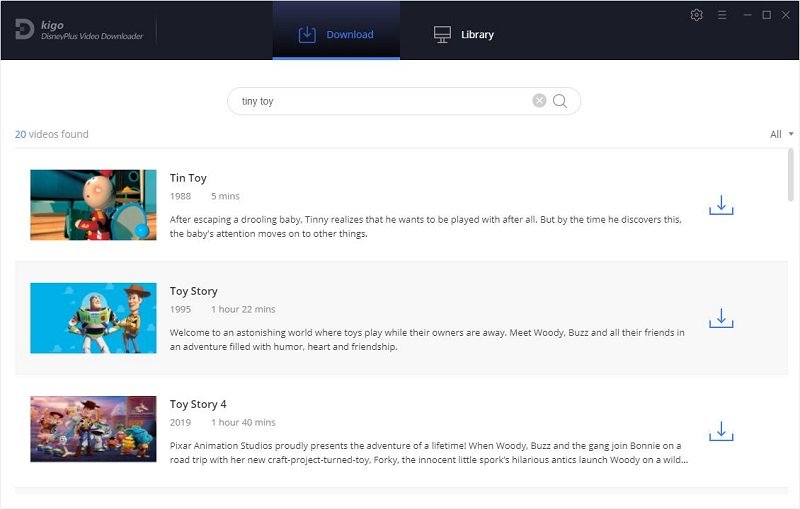Switch to the Library tab
This screenshot has height=509, width=800.
(x=464, y=34)
